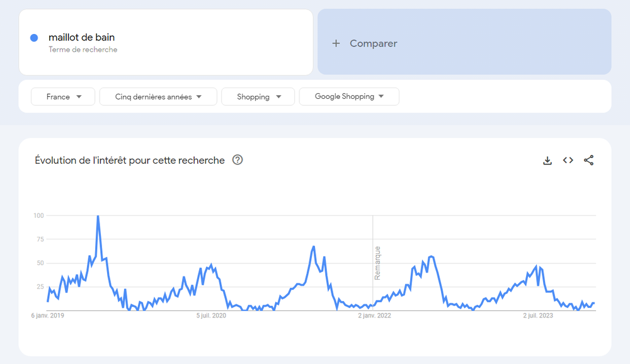
Task: Click the Comparer label to add term
Action: point(373,43)
